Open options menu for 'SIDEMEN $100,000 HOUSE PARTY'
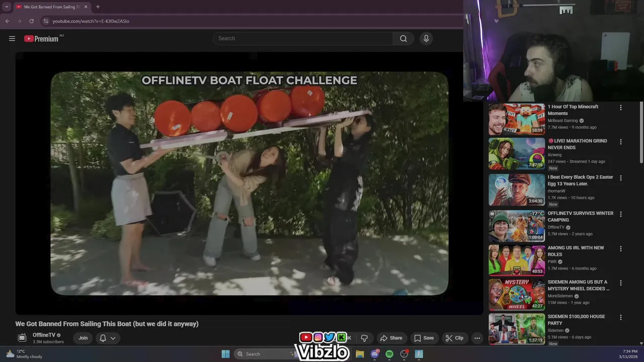 [620, 317]
